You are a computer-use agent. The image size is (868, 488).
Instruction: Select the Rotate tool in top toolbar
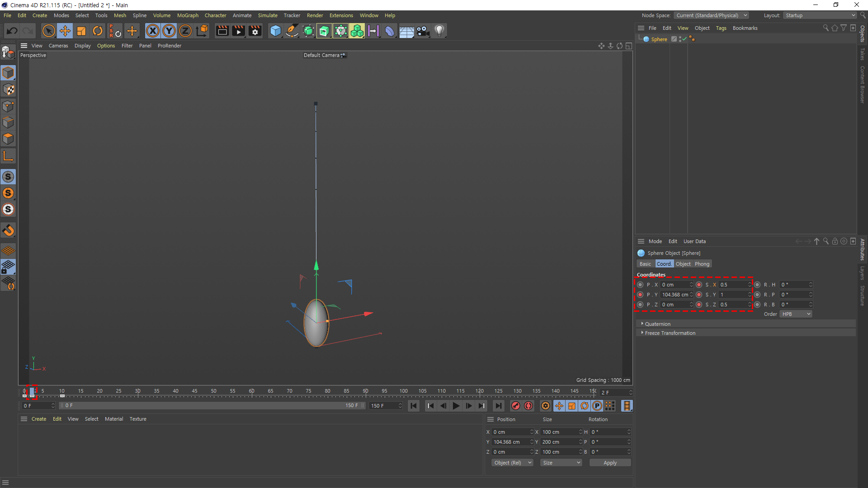[98, 31]
